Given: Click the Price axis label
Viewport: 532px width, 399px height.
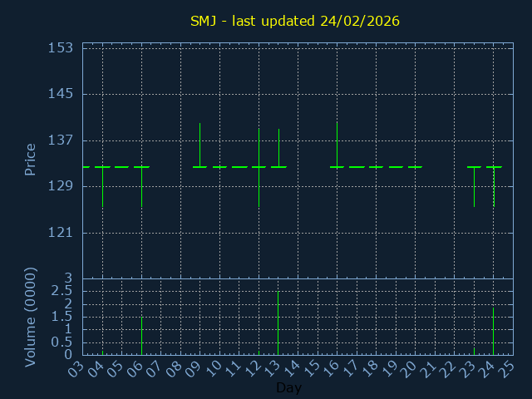Looking at the screenshot, I should coord(30,160).
